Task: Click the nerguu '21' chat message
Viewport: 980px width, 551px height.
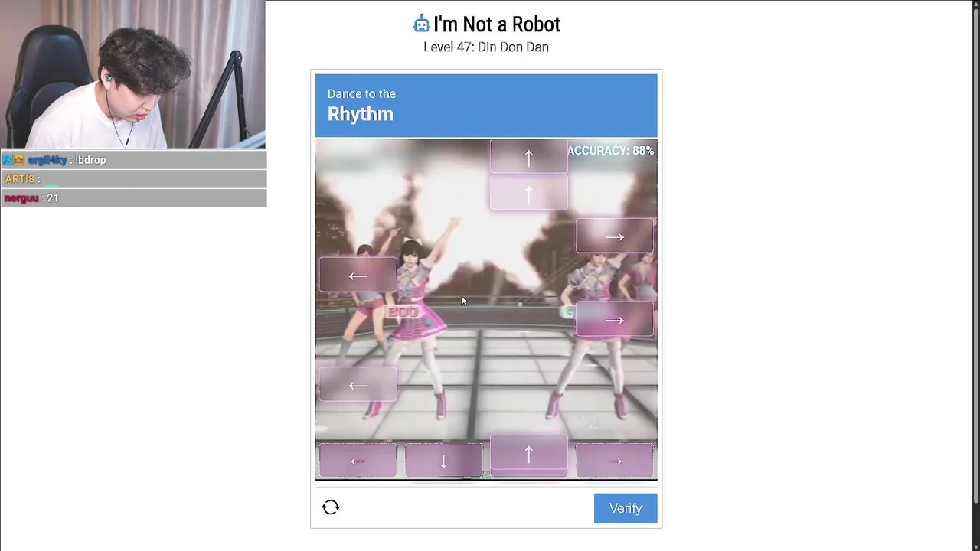Action: tap(133, 198)
